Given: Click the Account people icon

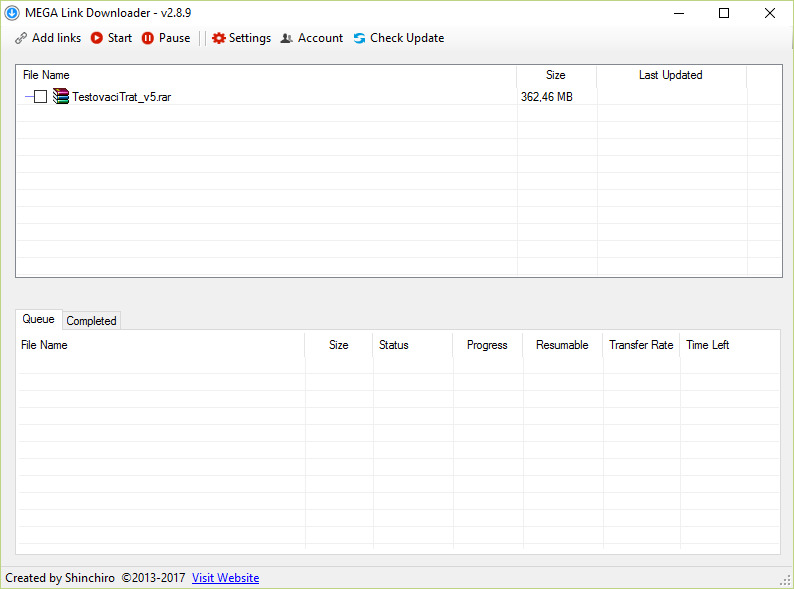Looking at the screenshot, I should coord(287,38).
